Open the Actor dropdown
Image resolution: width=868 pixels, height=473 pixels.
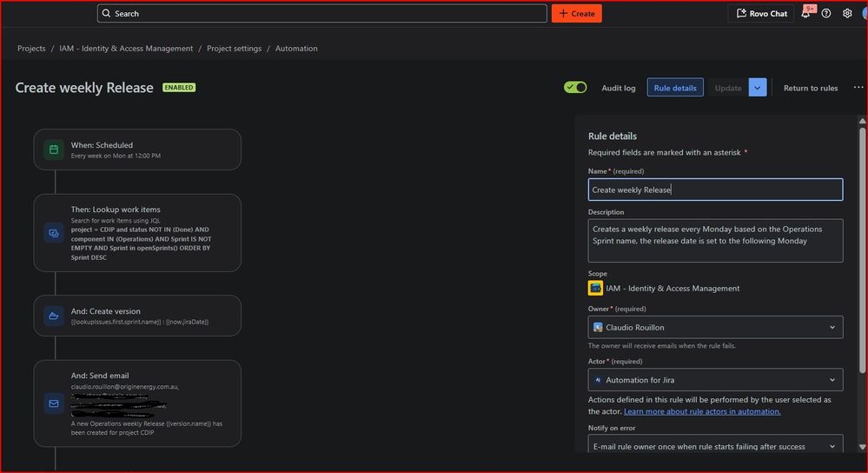[715, 380]
